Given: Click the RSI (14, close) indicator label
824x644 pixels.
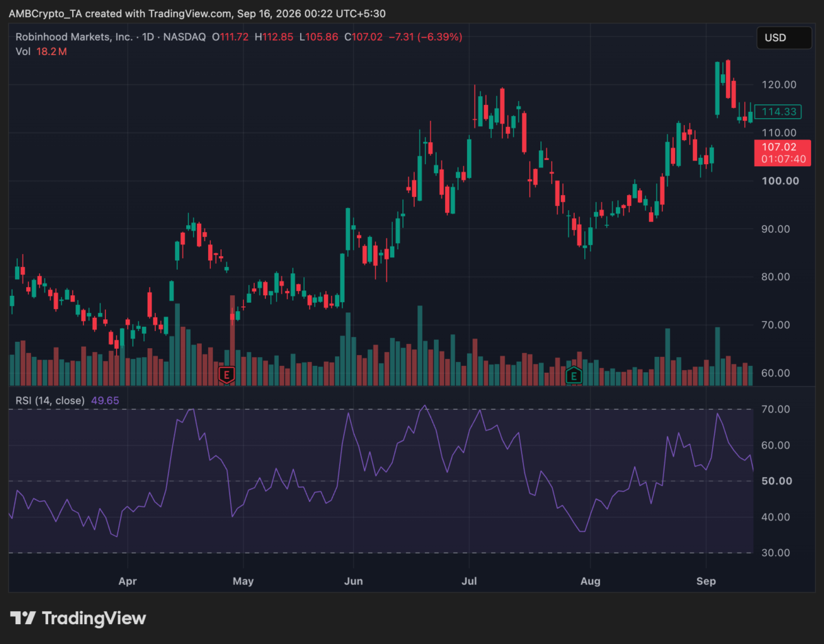Looking at the screenshot, I should click(x=49, y=400).
